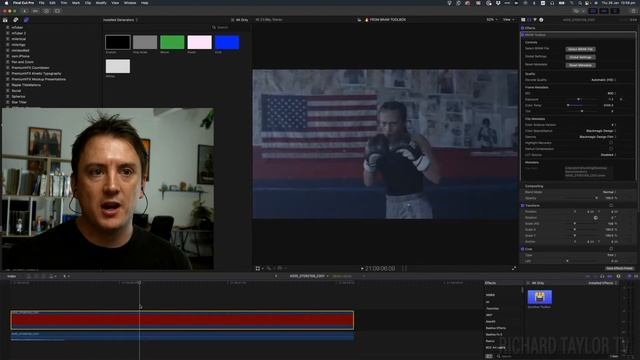
Task: Click the Share icon in the top-right toolbar
Action: click(x=633, y=11)
